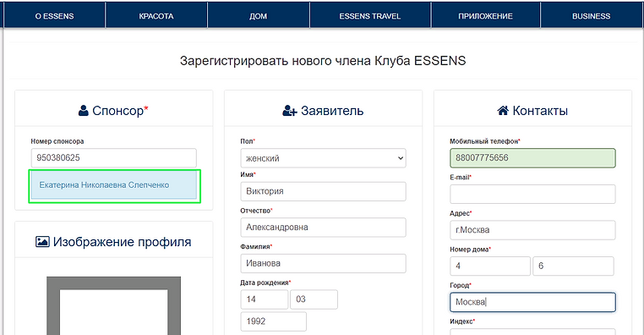Click the birth day field 14
The width and height of the screenshot is (644, 335).
[264, 299]
